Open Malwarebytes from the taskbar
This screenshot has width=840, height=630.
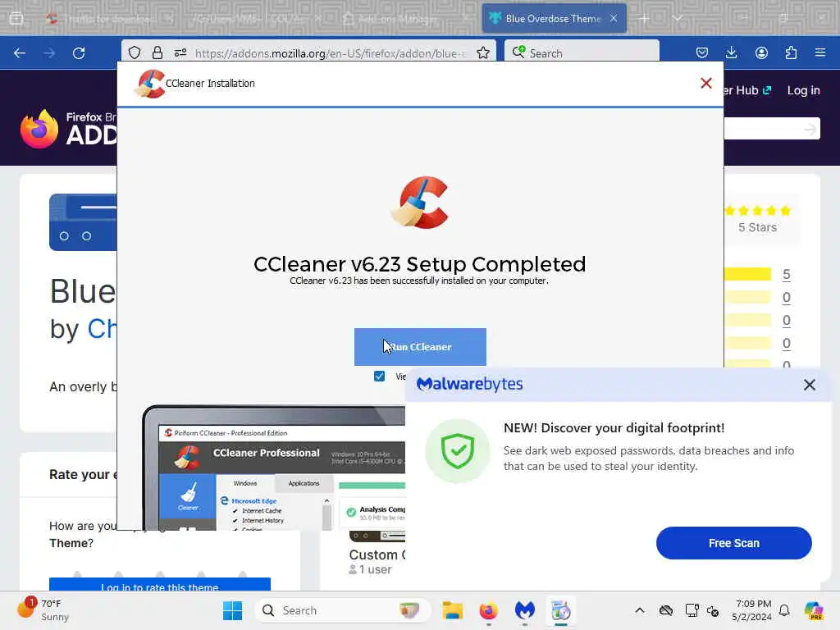pyautogui.click(x=524, y=610)
